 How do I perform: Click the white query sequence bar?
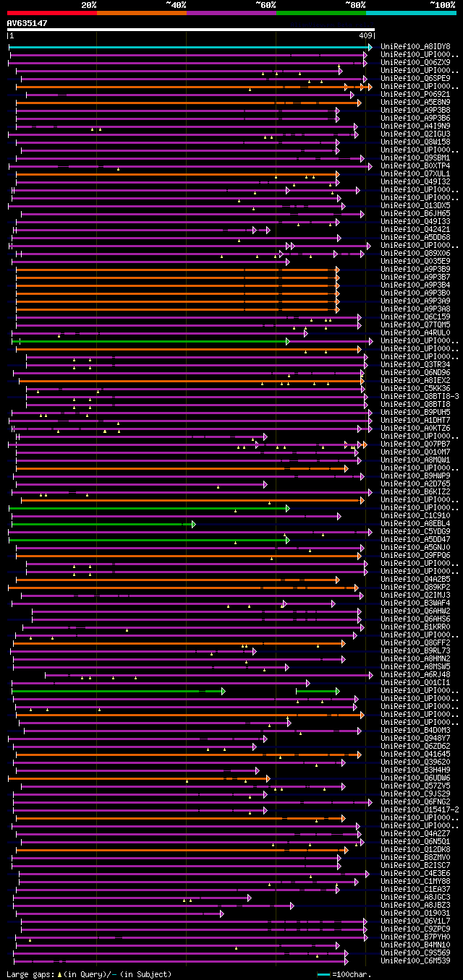tap(191, 30)
